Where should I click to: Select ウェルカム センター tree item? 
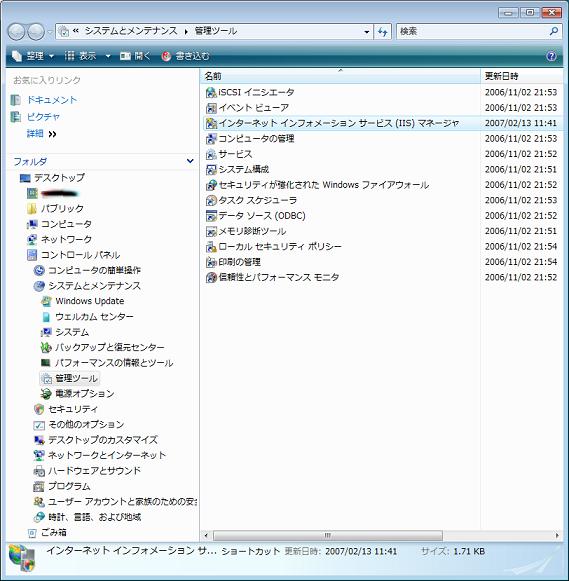point(94,317)
